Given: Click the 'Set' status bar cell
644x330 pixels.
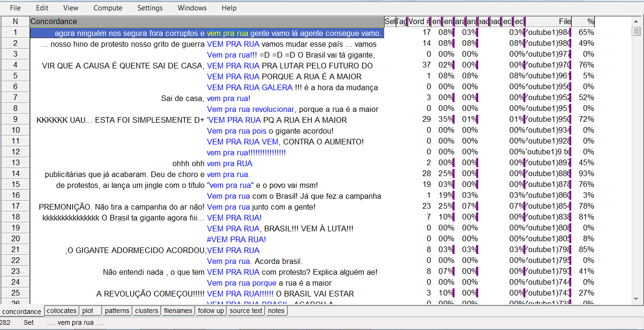Looking at the screenshot, I should tap(34, 323).
